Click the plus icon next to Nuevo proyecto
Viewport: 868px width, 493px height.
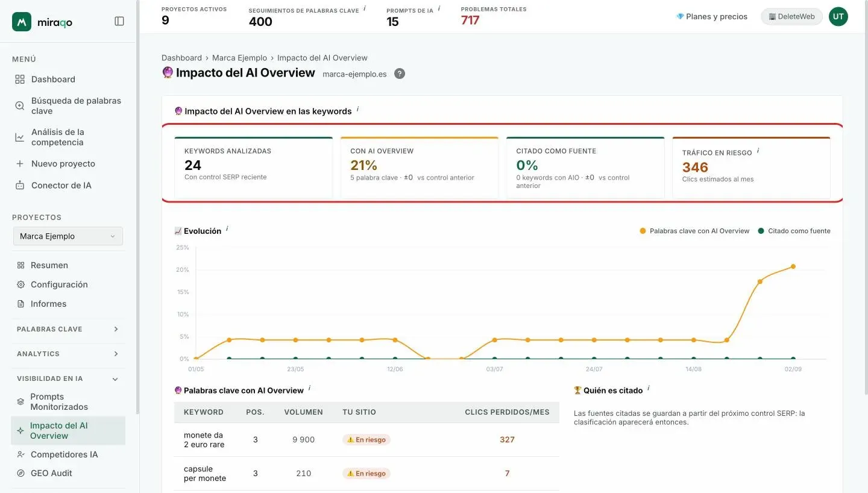point(20,164)
